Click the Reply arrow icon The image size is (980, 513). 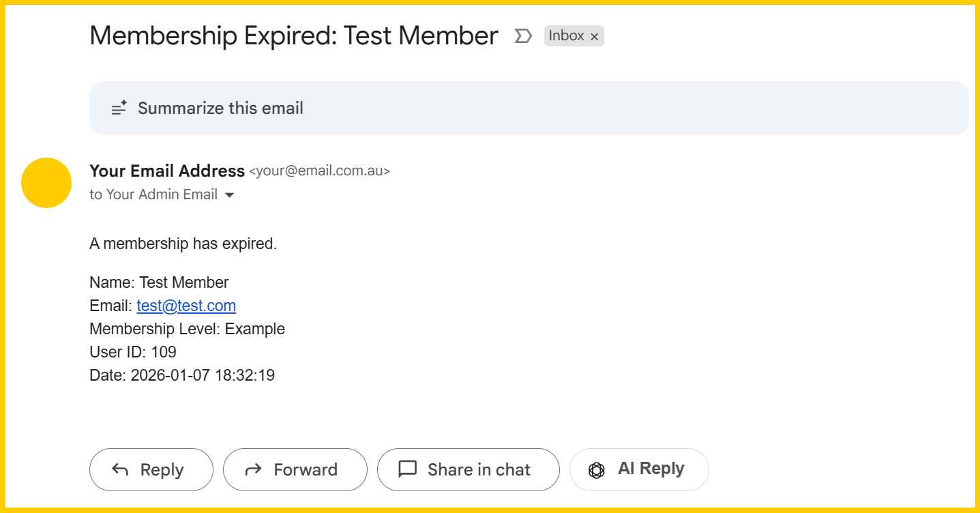120,469
